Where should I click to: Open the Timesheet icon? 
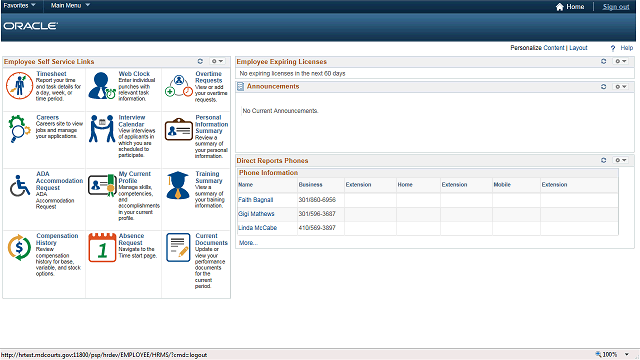pyautogui.click(x=19, y=86)
